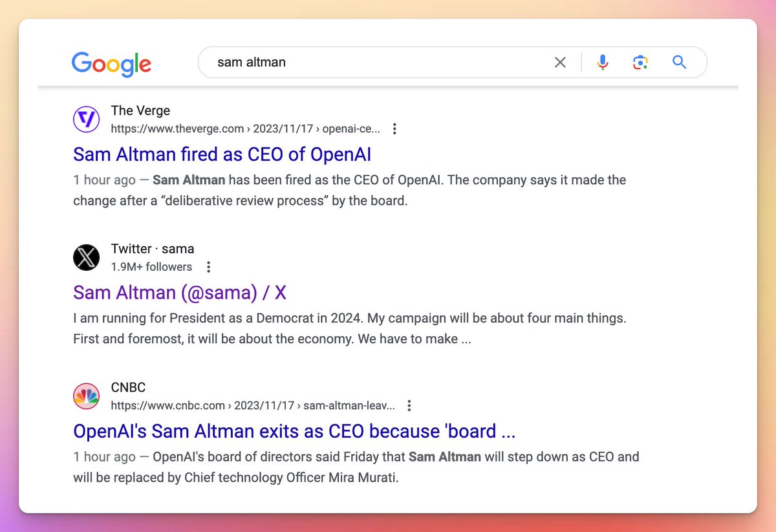
Task: Click CNBC snippet mentioning Mira Murati
Action: [x=356, y=467]
